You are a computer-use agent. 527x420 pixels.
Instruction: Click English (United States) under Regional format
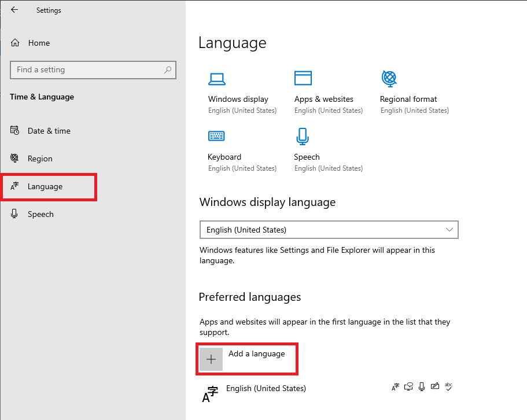click(x=415, y=110)
